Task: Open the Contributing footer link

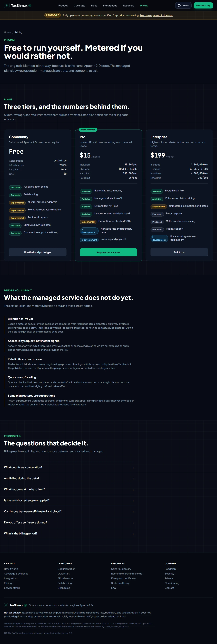Action: tap(172, 583)
